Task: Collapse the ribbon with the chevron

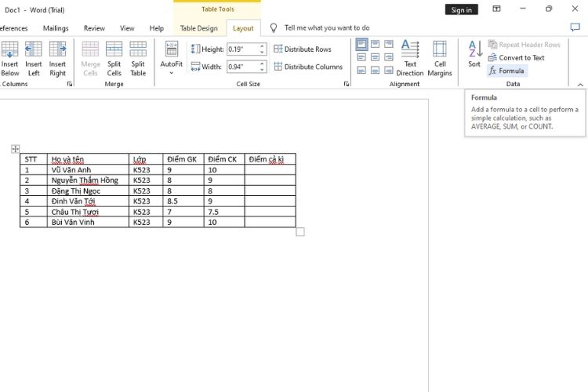Action: pos(580,85)
